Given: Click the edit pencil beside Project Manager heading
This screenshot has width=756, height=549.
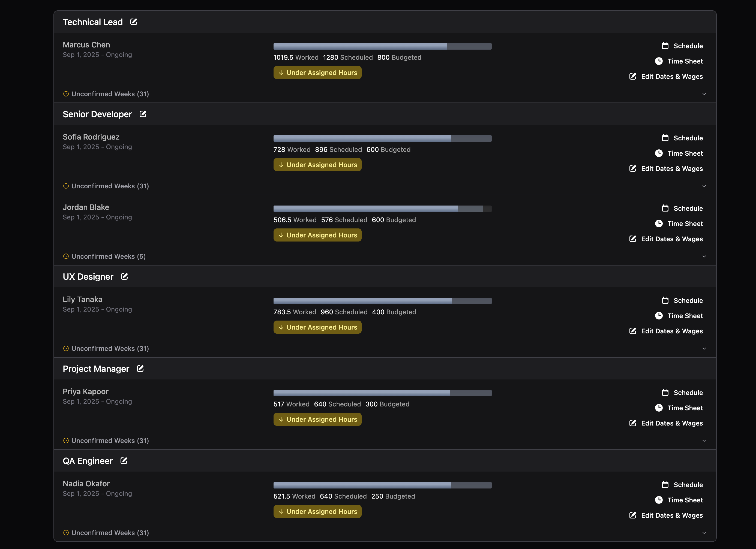Looking at the screenshot, I should click(x=140, y=369).
